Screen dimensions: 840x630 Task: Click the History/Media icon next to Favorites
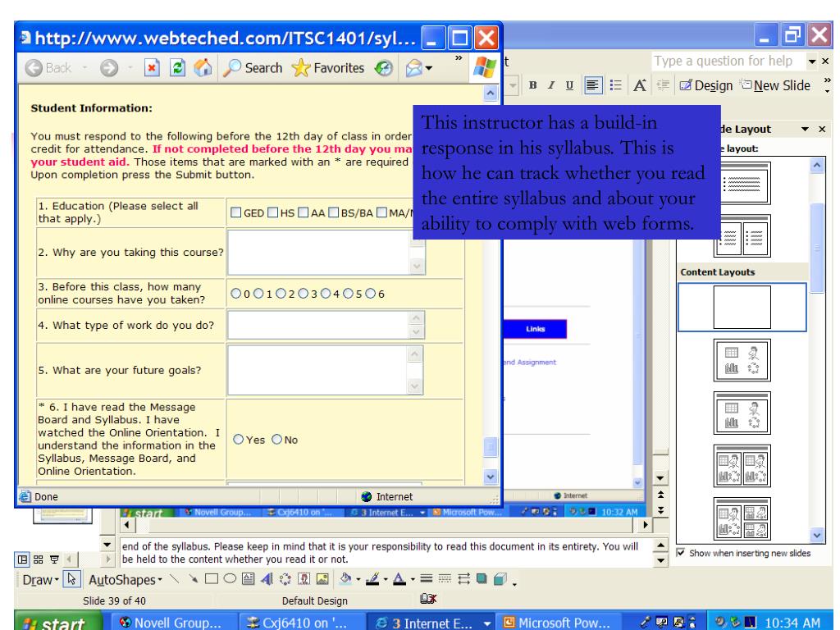(x=384, y=68)
